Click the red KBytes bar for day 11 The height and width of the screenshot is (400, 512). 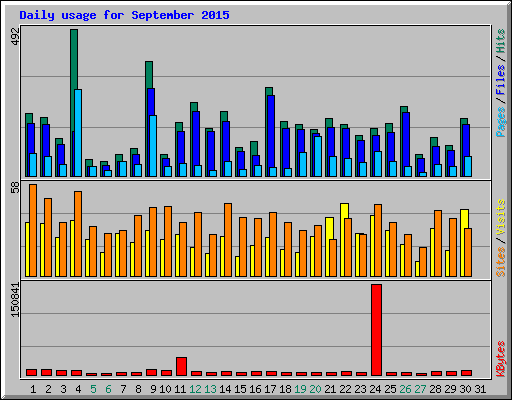182,367
